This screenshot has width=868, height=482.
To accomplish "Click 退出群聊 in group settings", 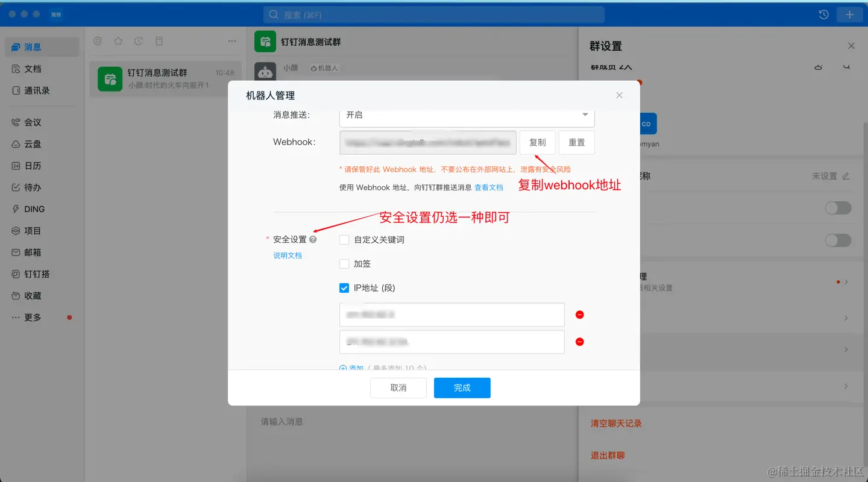I will (608, 455).
